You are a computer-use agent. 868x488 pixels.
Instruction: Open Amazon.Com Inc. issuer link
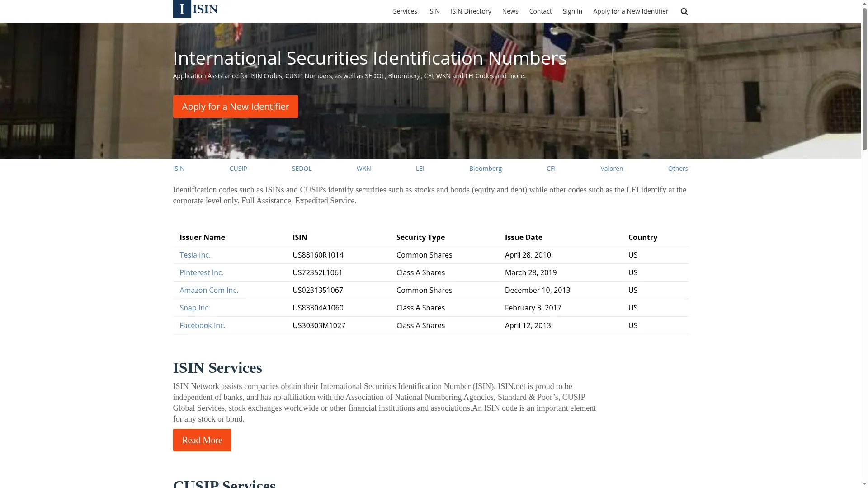pos(208,290)
